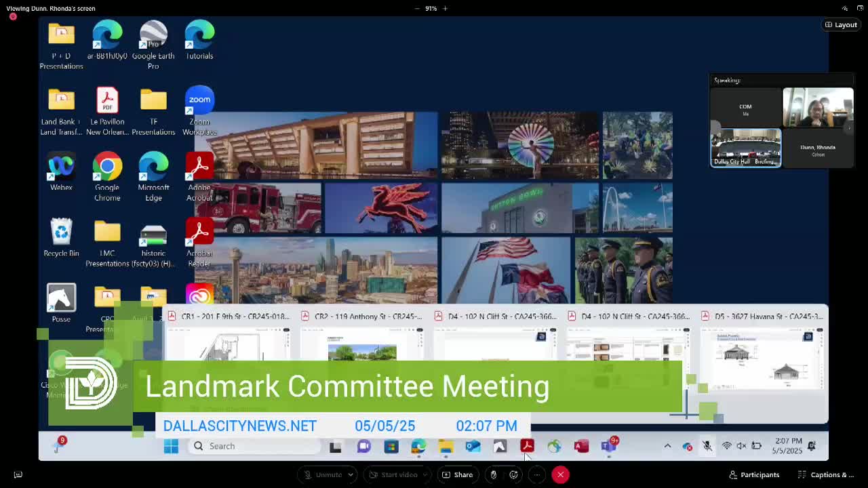868x488 pixels.
Task: Launch the Zoom Workplace desktop shortcut
Action: click(x=199, y=110)
